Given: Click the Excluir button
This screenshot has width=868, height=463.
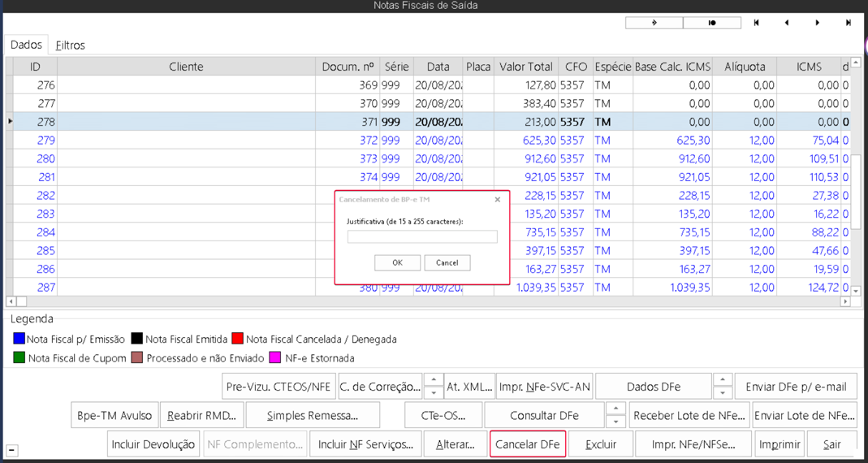Looking at the screenshot, I should (x=601, y=444).
